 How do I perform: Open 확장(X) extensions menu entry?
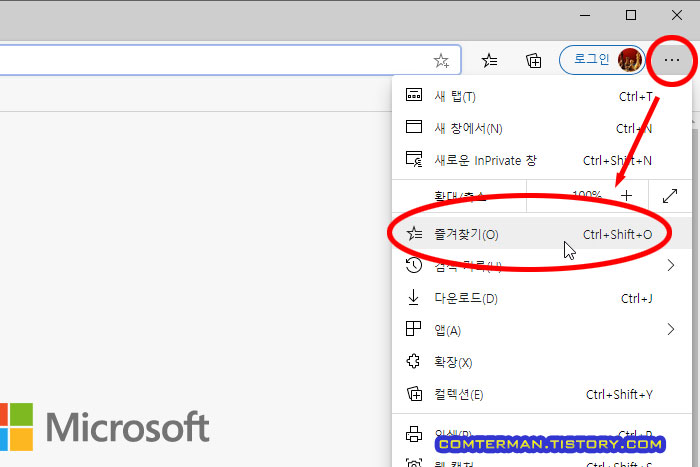click(542, 362)
